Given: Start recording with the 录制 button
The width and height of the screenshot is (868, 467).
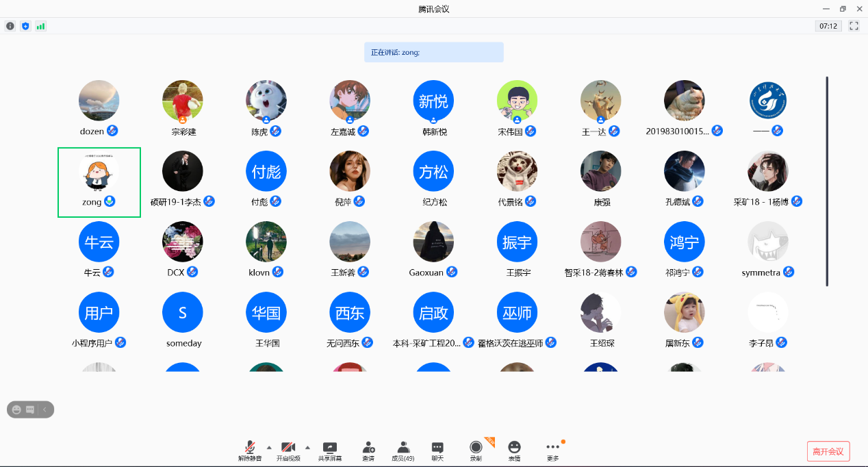Looking at the screenshot, I should (x=476, y=451).
